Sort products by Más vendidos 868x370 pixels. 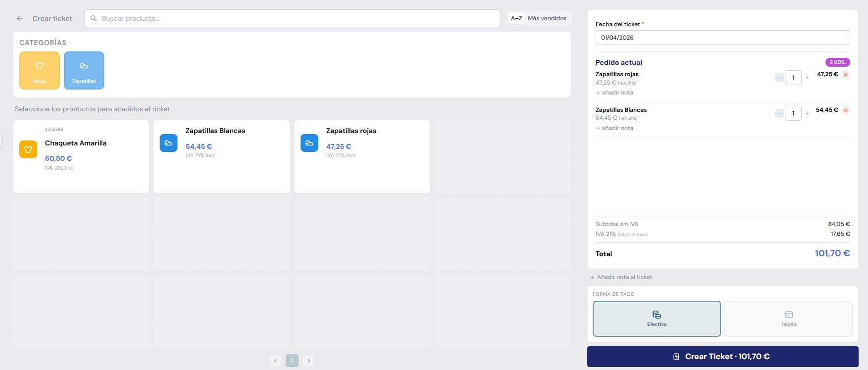pos(547,18)
